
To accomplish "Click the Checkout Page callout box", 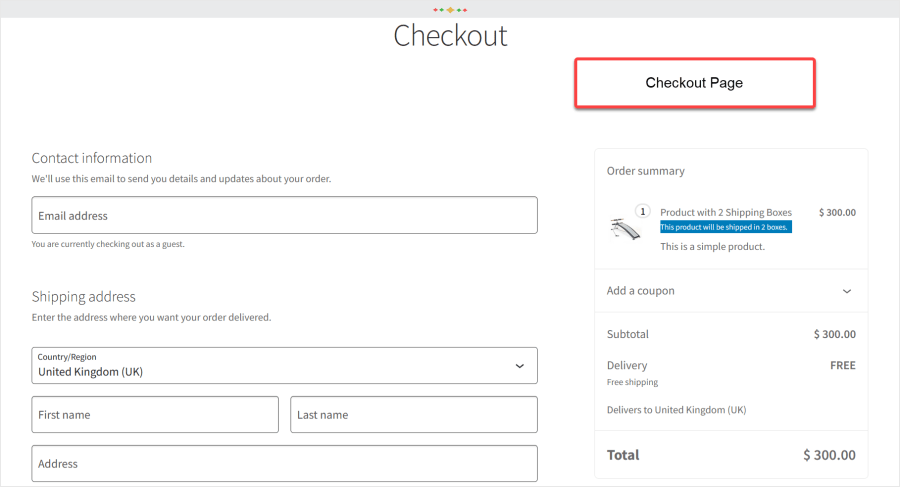I will pyautogui.click(x=694, y=83).
